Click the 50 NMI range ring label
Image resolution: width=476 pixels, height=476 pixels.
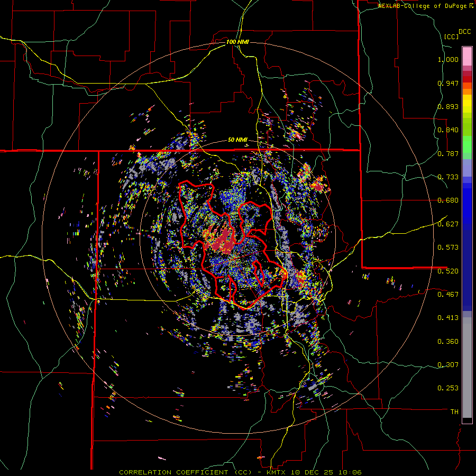pos(237,140)
